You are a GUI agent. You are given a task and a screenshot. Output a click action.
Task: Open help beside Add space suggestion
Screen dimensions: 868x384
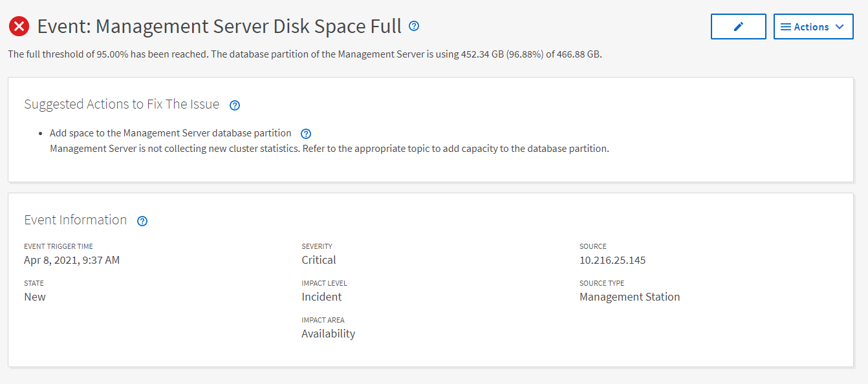306,134
